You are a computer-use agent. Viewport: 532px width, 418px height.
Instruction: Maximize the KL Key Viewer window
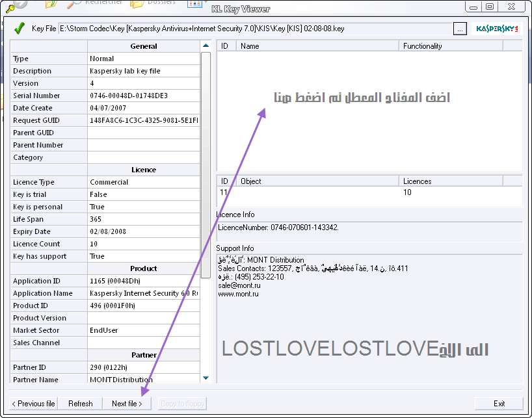(x=489, y=7)
